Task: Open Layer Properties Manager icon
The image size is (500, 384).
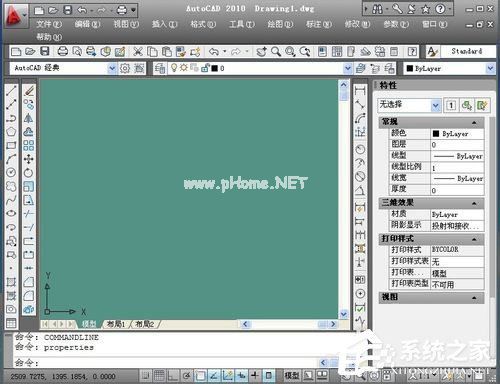Action: click(x=160, y=68)
